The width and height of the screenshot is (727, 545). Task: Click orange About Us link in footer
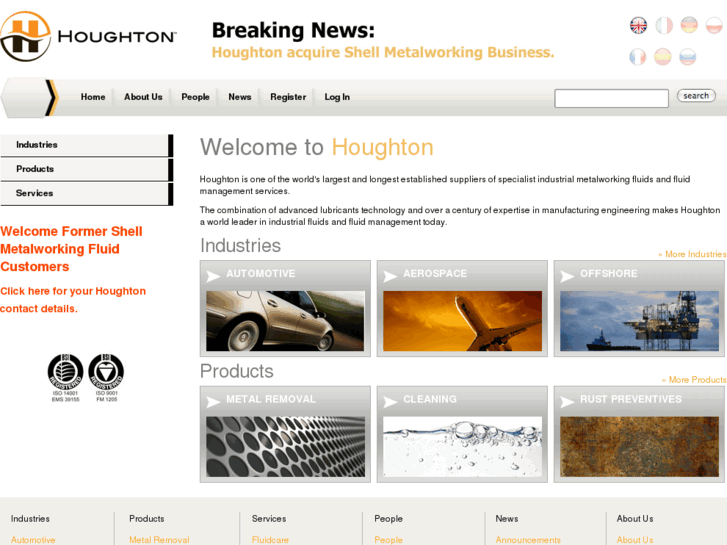[x=635, y=540]
